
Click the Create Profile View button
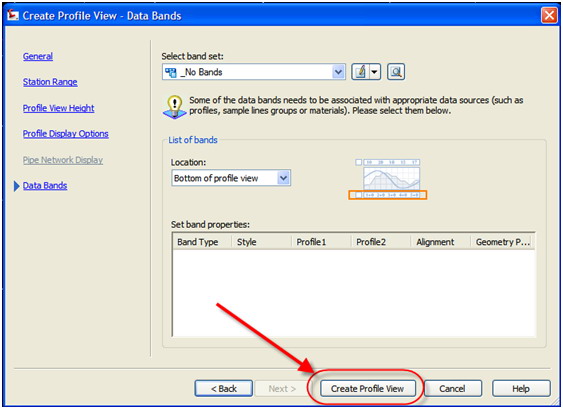pyautogui.click(x=368, y=389)
